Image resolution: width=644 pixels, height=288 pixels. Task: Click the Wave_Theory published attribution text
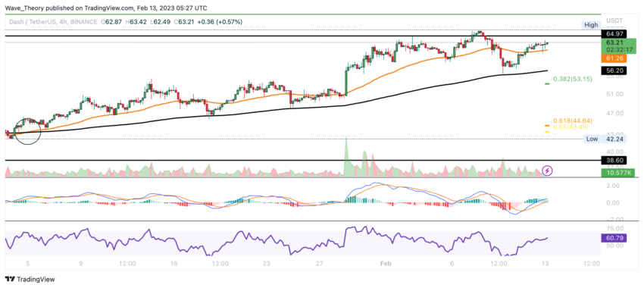(106, 8)
